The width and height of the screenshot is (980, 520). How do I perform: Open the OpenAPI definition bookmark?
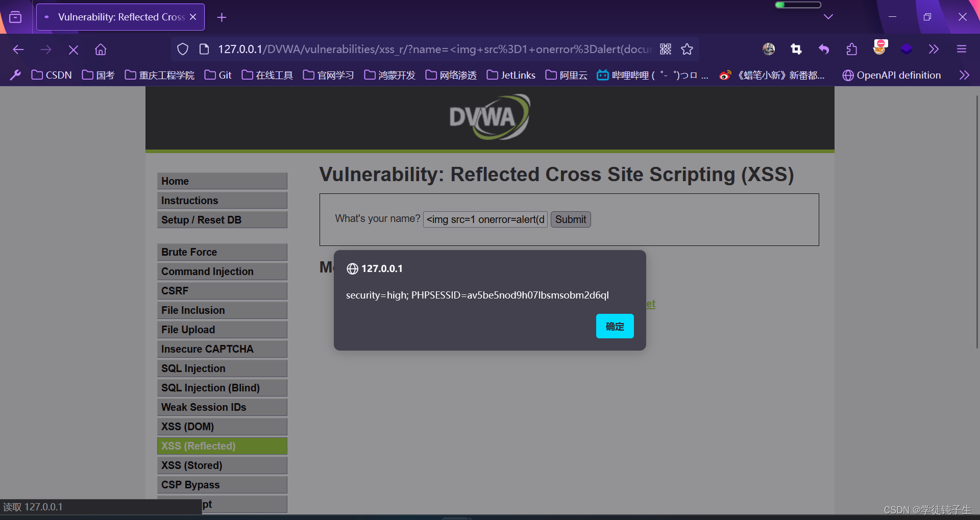pos(892,75)
